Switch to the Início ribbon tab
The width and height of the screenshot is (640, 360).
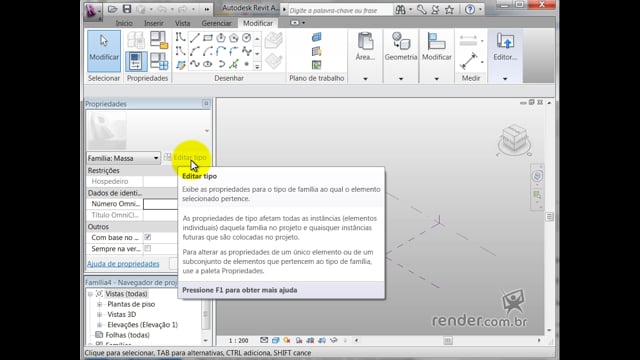[124, 23]
